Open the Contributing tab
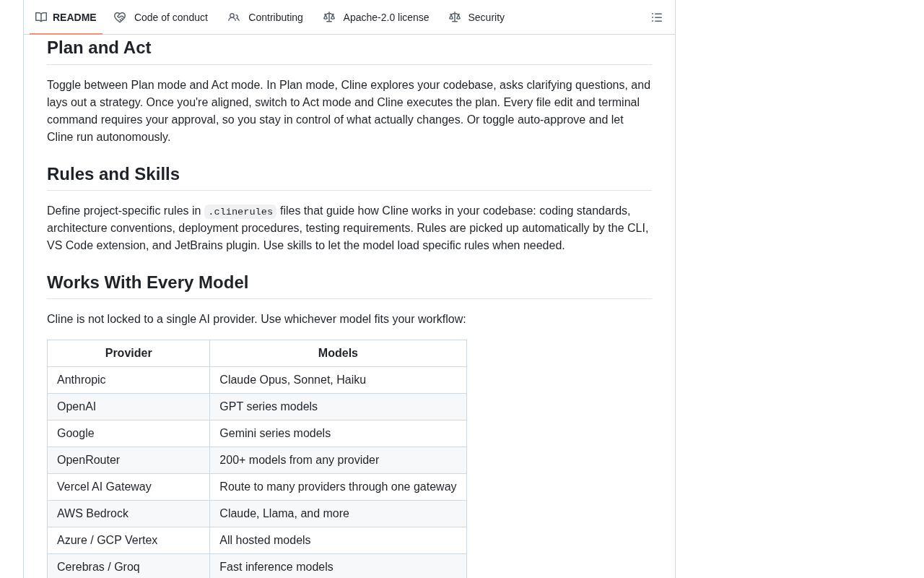The height and width of the screenshot is (578, 924). click(x=266, y=17)
